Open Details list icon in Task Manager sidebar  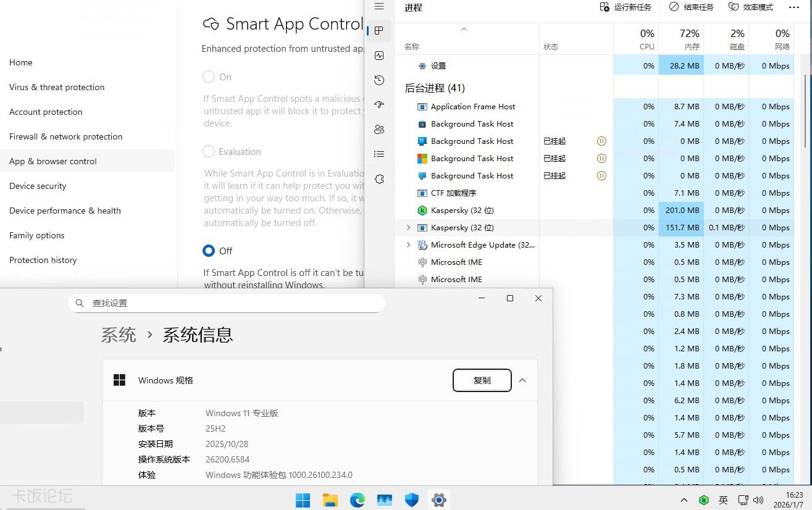pyautogui.click(x=379, y=154)
